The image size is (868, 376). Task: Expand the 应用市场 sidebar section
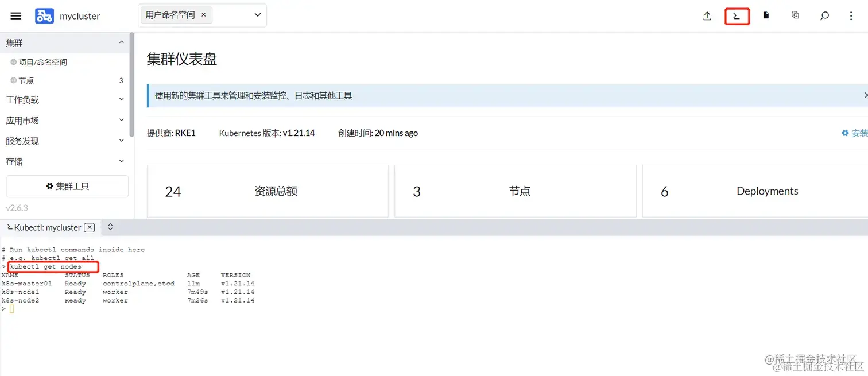[65, 121]
